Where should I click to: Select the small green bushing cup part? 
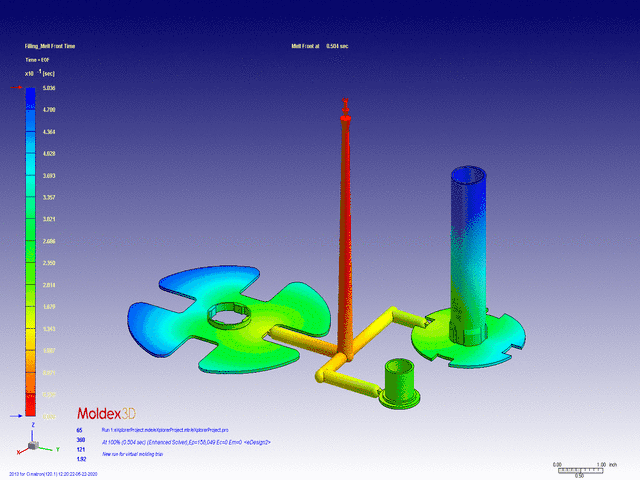(399, 384)
